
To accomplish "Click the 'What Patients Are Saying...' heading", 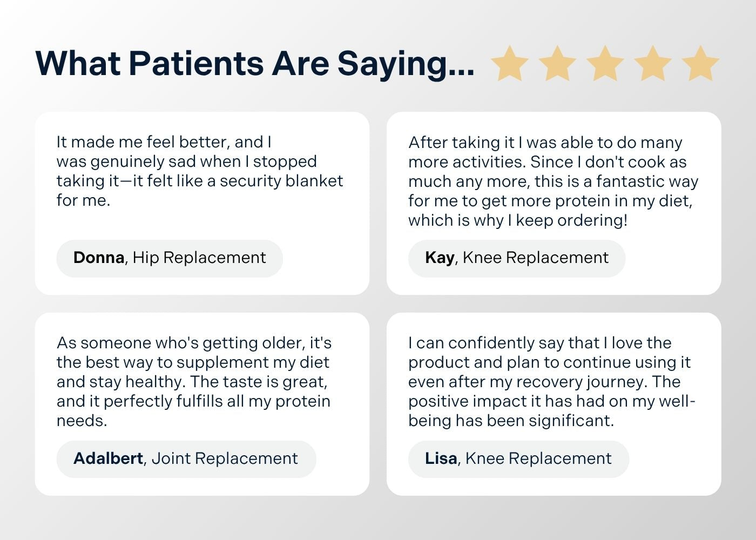I will click(255, 64).
